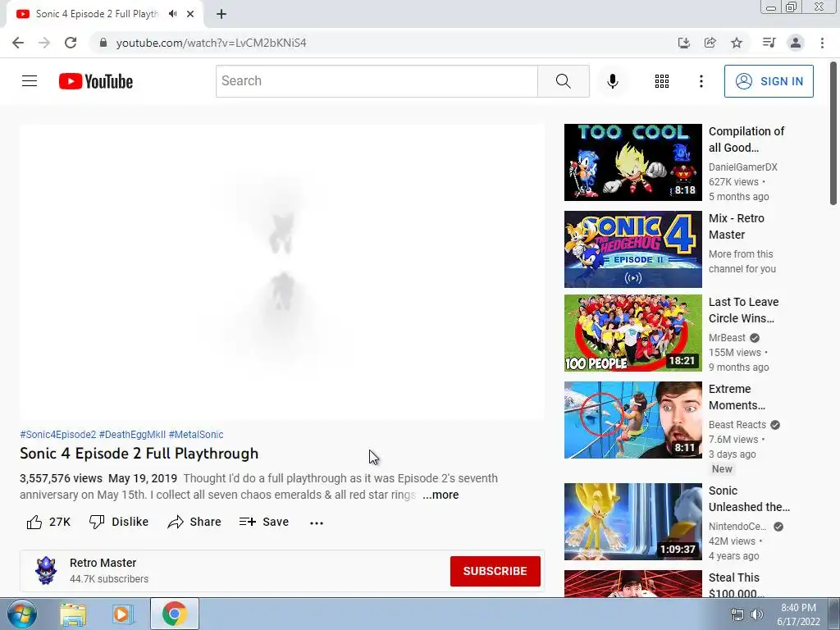Image resolution: width=840 pixels, height=630 pixels.
Task: Bookmark this page with star icon
Action: [x=737, y=43]
